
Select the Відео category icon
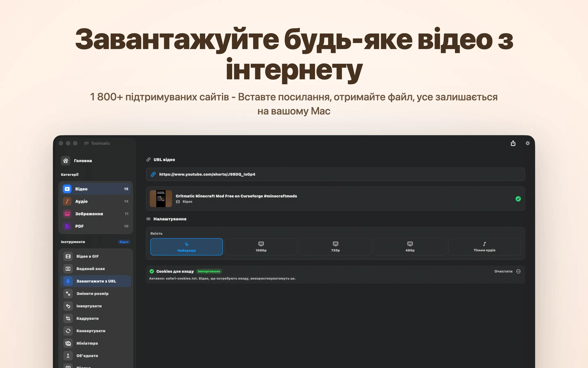point(67,189)
